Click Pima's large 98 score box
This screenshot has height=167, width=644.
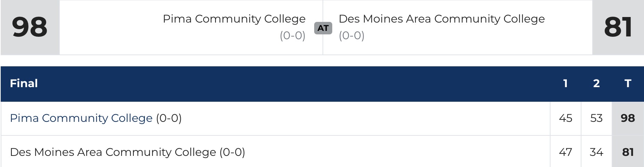pyautogui.click(x=30, y=27)
